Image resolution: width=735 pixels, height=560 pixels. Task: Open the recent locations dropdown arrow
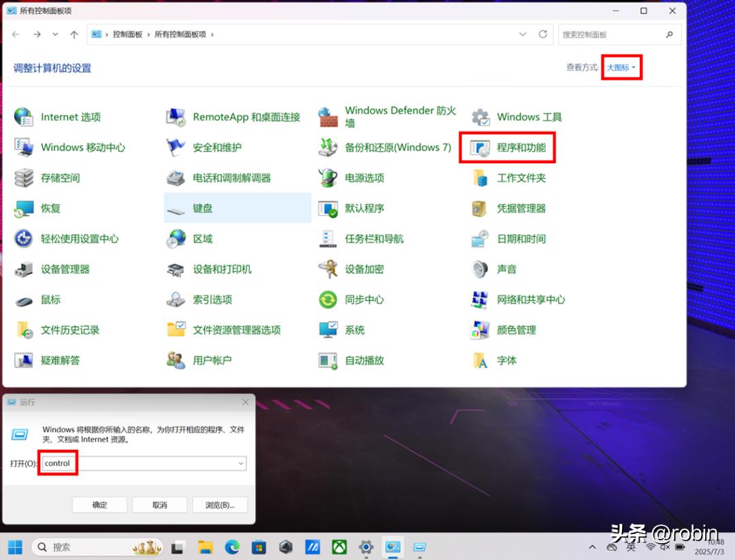point(55,34)
